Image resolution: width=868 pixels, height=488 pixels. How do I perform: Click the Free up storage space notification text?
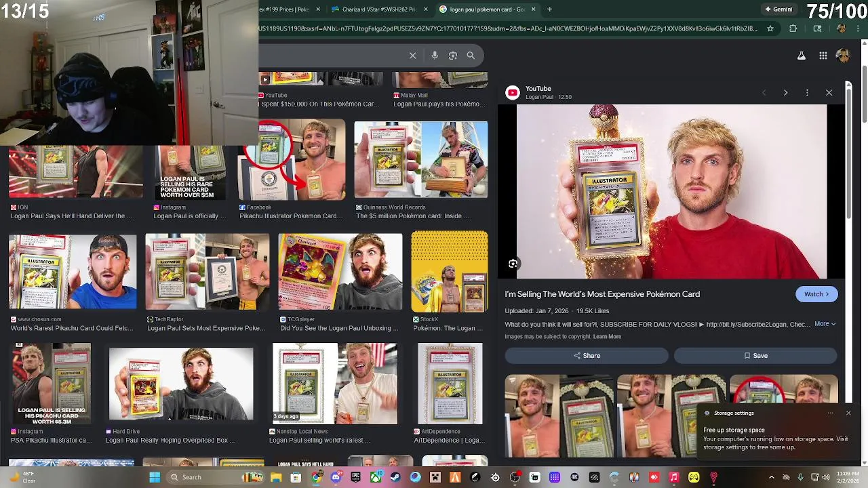pyautogui.click(x=734, y=430)
